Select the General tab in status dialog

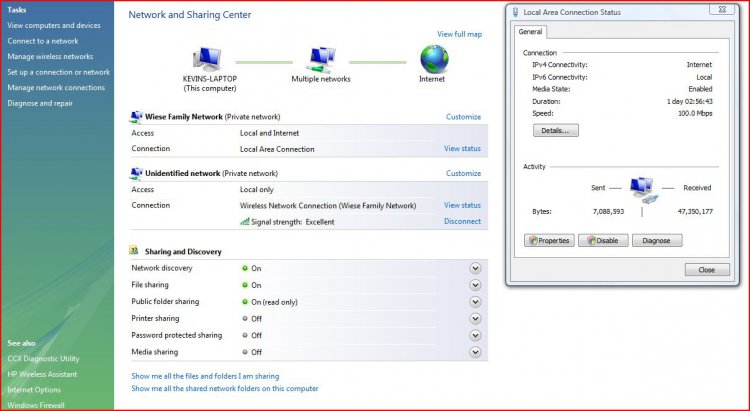point(530,32)
